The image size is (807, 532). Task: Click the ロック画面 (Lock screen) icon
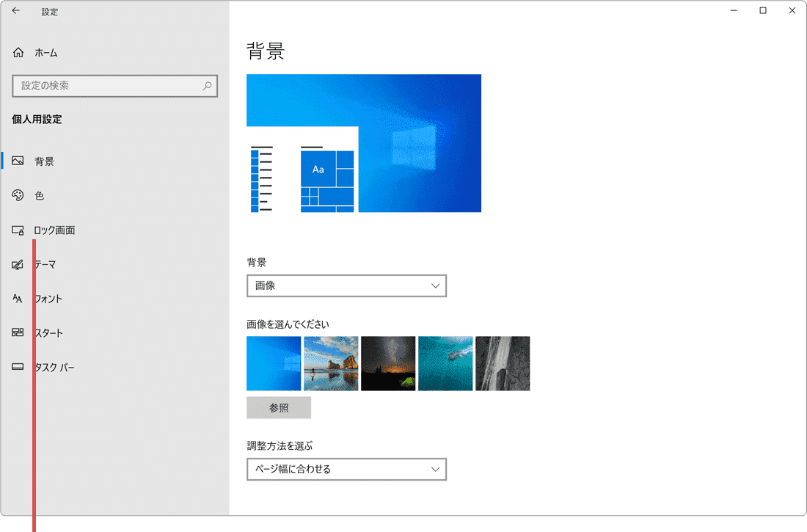tap(18, 230)
